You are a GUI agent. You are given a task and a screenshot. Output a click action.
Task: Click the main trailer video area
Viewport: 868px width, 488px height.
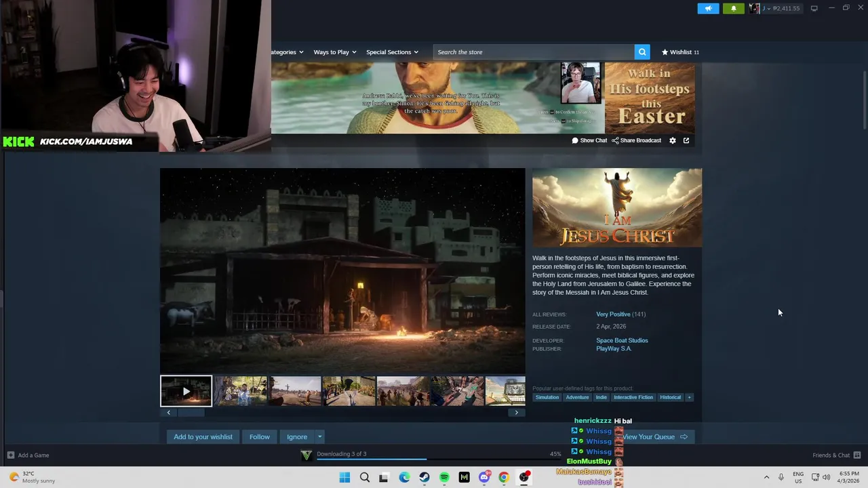click(342, 270)
